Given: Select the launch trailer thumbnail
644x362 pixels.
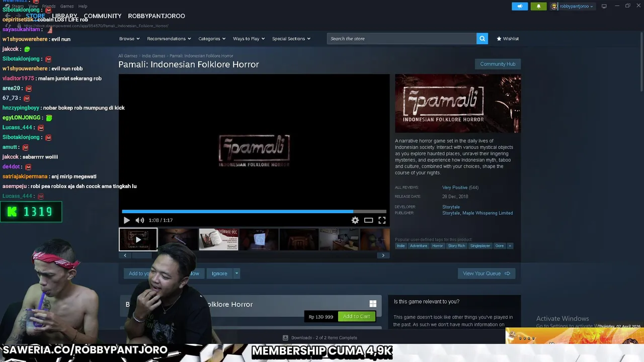Looking at the screenshot, I should [x=138, y=239].
